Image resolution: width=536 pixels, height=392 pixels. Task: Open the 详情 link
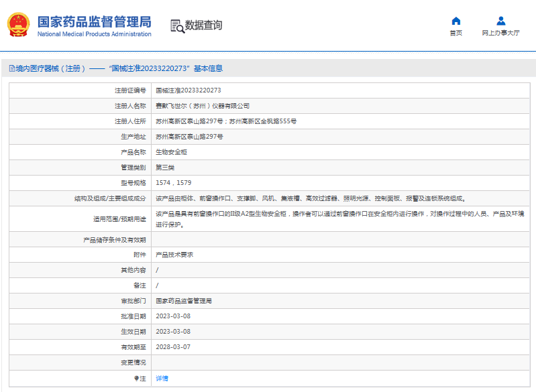[x=162, y=379]
